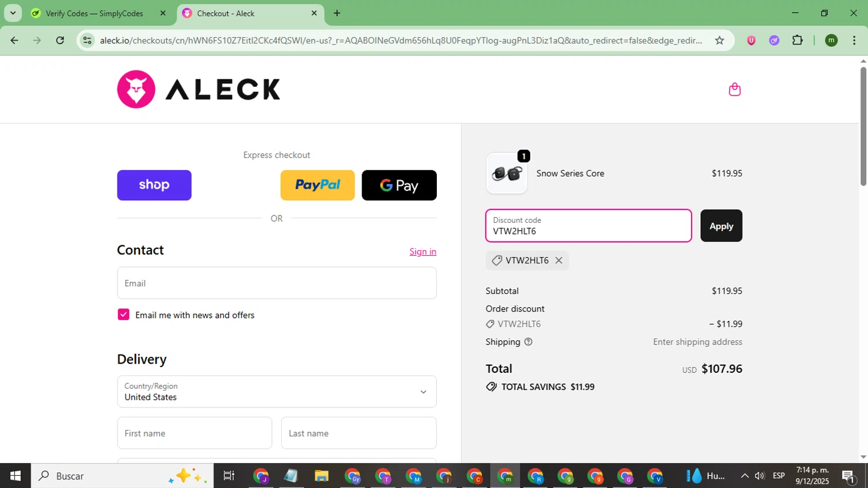This screenshot has width=868, height=488.
Task: Click the $107.96 total amount
Action: pos(722,369)
